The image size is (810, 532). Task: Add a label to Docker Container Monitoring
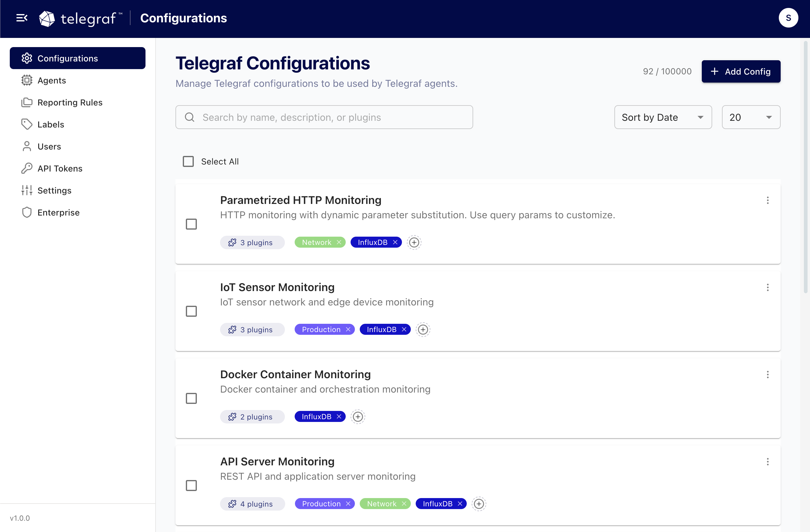coord(358,417)
